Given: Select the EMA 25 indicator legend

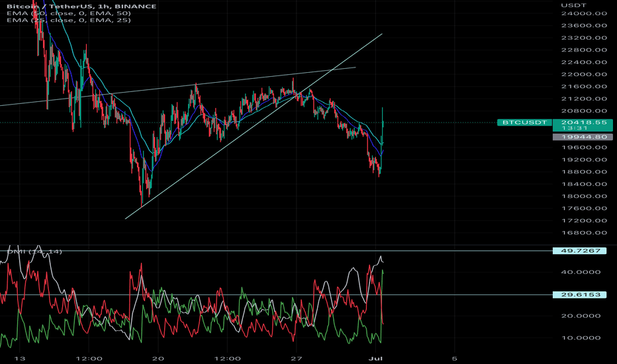Looking at the screenshot, I should coord(69,20).
